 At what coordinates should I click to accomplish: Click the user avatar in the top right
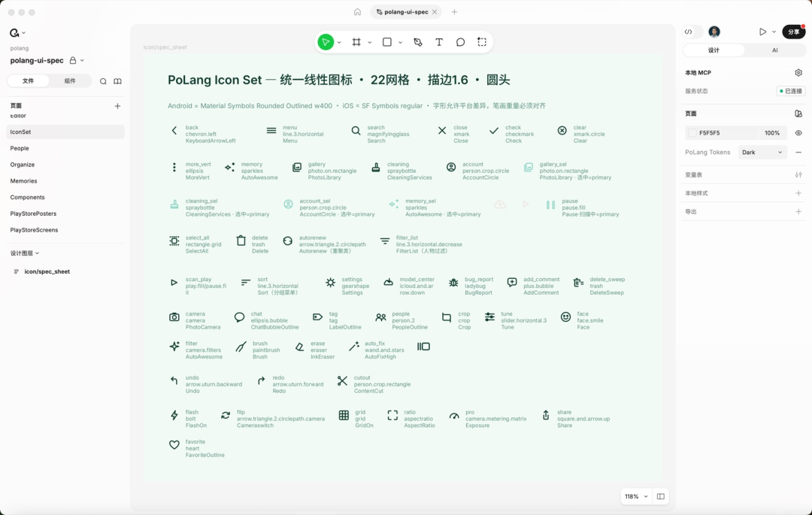(x=714, y=32)
